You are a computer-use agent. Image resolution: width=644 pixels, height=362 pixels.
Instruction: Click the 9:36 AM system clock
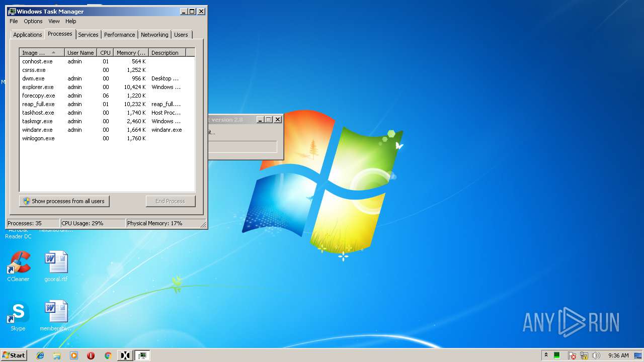618,355
